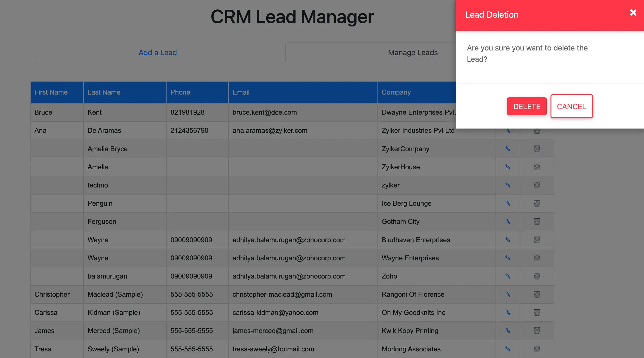Delete the Morlong Associates lead
The height and width of the screenshot is (358, 644).
(x=537, y=349)
